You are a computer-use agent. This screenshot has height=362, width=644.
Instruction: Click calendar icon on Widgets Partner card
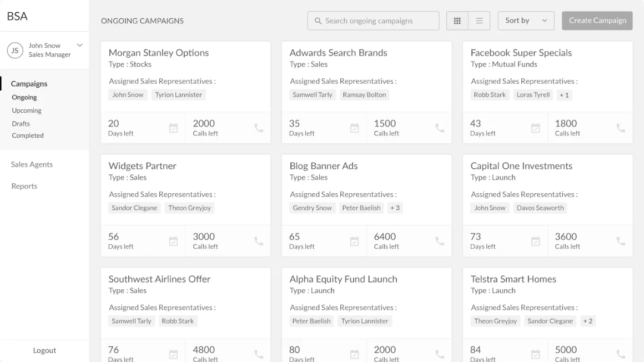point(173,241)
